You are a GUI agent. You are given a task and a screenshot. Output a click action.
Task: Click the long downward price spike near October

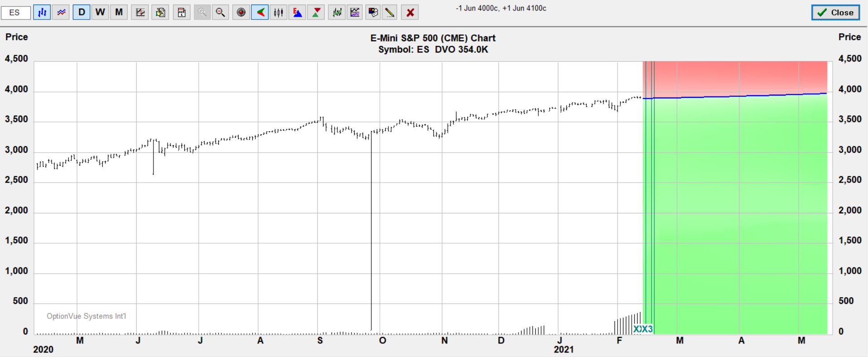371,231
